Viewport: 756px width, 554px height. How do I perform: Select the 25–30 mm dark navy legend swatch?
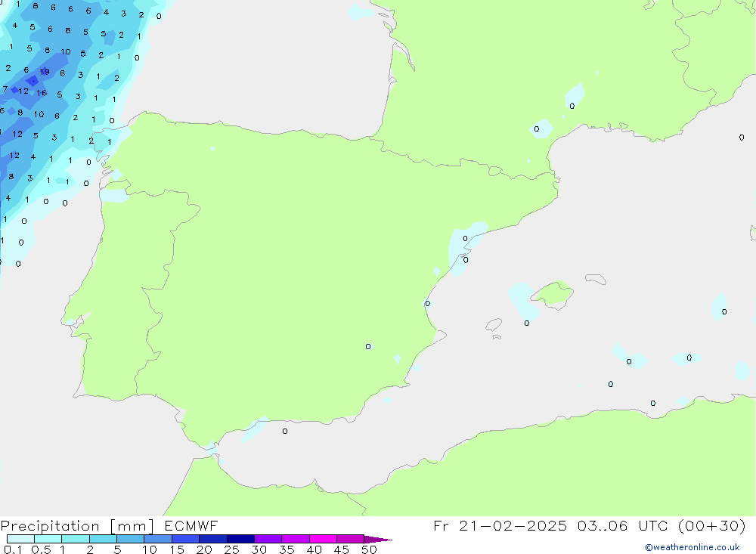[x=240, y=539]
